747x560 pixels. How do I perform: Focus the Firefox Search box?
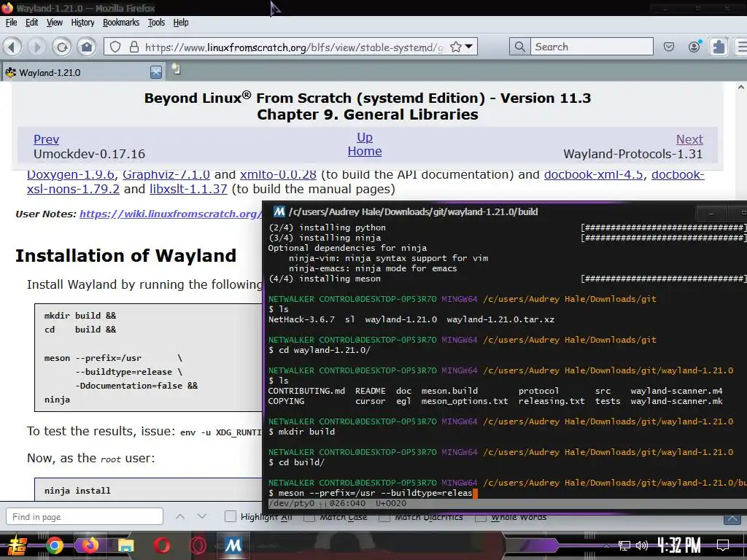tap(592, 47)
